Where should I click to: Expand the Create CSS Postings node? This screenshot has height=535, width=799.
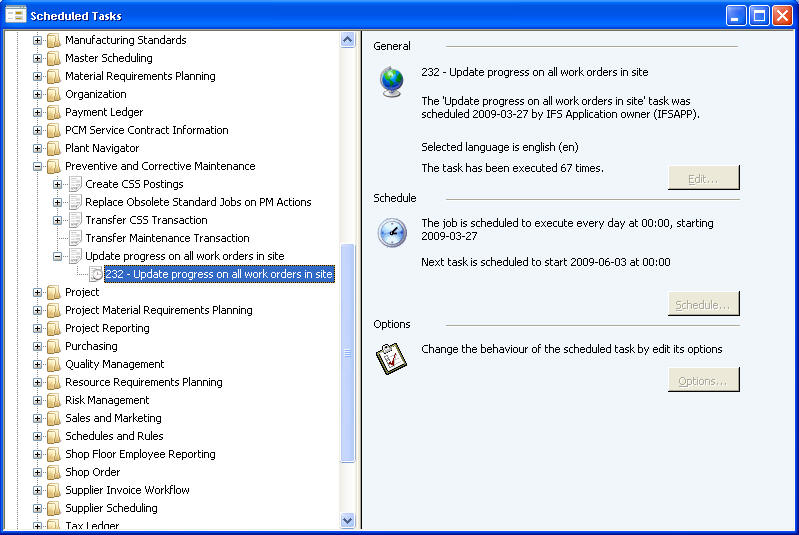click(x=58, y=184)
